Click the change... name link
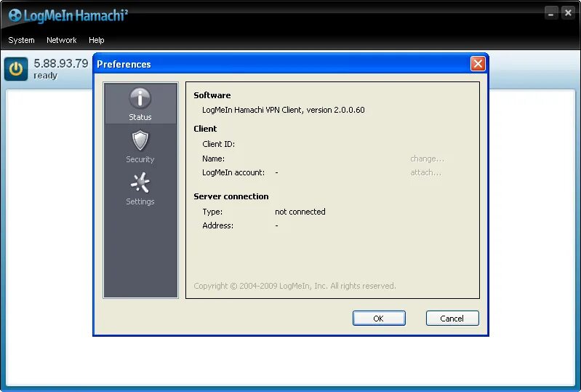 click(x=427, y=159)
